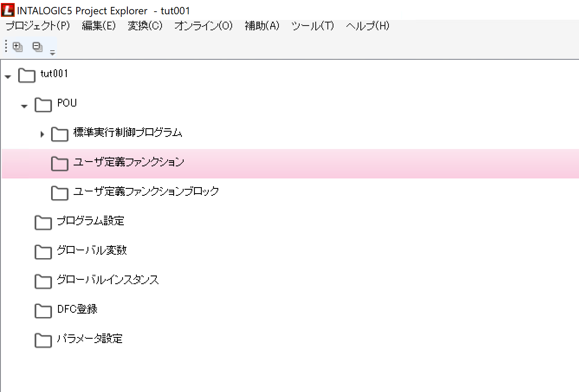Click the 標準実行制御プログラム folder icon
This screenshot has height=392, width=579.
(60, 134)
